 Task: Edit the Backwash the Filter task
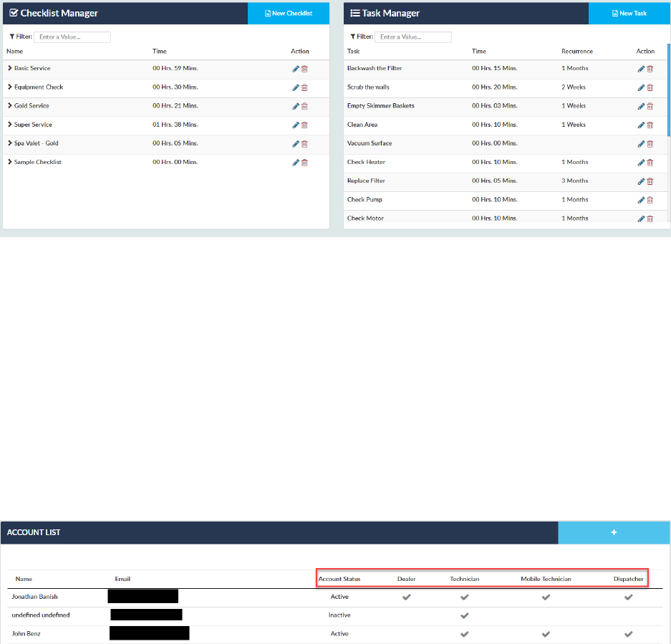(x=641, y=69)
